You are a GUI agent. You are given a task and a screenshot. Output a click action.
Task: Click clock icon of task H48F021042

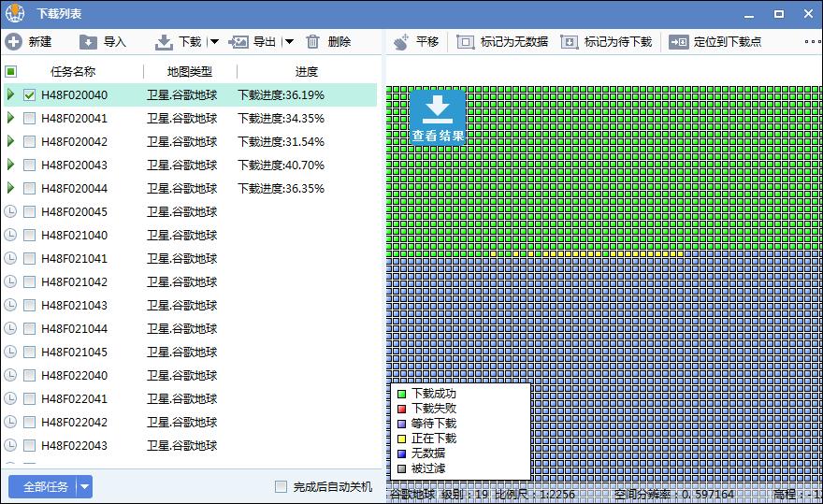pyautogui.click(x=10, y=281)
